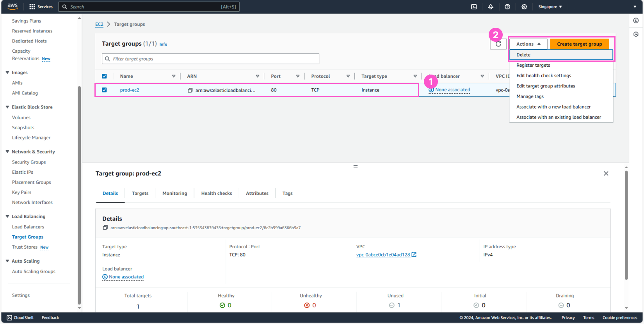The image size is (644, 324).
Task: Collapse the Load Balancing section
Action: [x=7, y=217]
